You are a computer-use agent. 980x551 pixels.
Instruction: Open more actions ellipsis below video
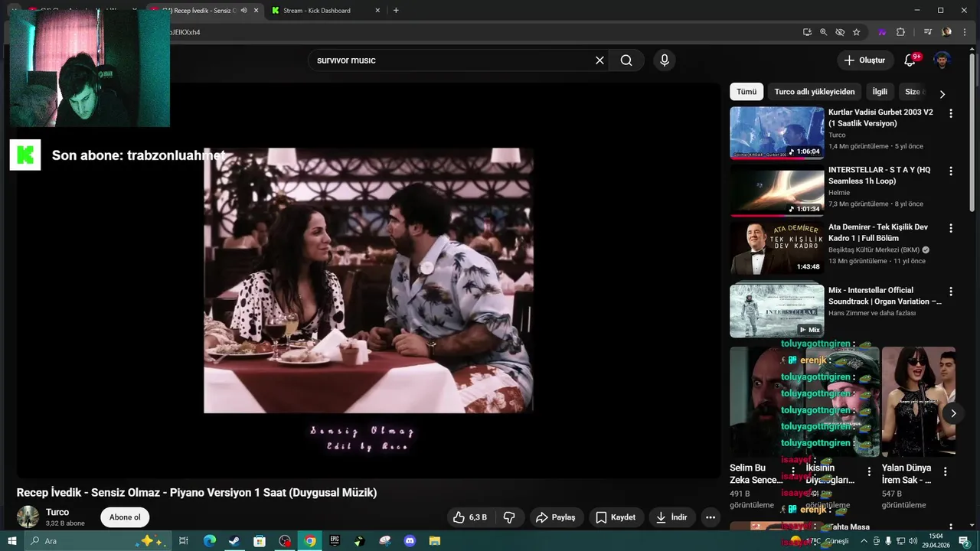(710, 517)
